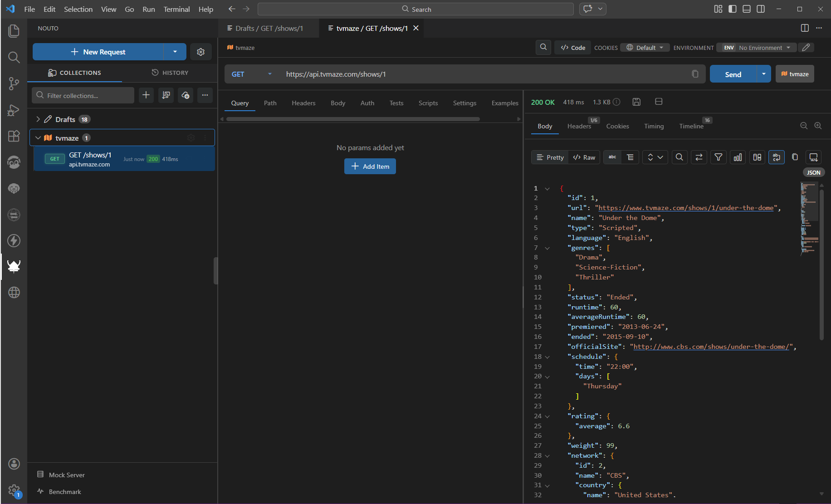Viewport: 831px width, 504px height.
Task: Click the request tabs horizontal scrollbar
Action: [353, 119]
